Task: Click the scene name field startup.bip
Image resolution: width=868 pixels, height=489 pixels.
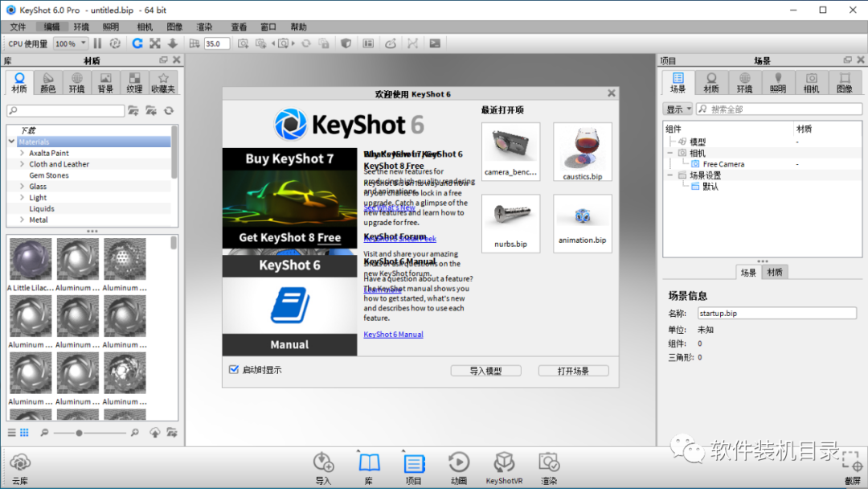Action: (x=776, y=313)
